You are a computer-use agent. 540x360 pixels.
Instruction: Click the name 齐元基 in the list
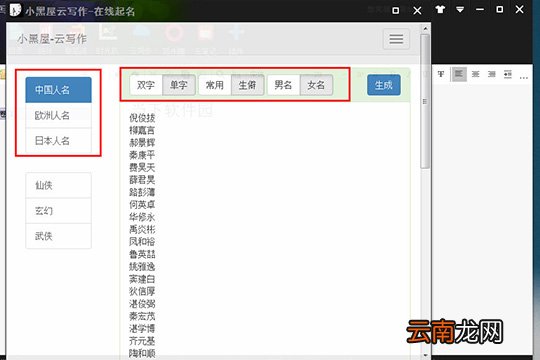[x=142, y=341]
